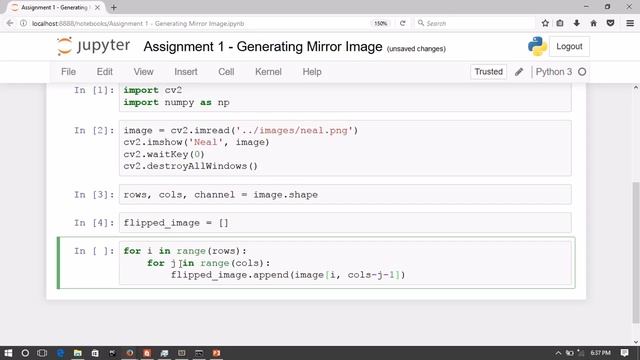Screen dimensions: 640x360
Task: Open a new browser tab with plus
Action: [113, 7]
